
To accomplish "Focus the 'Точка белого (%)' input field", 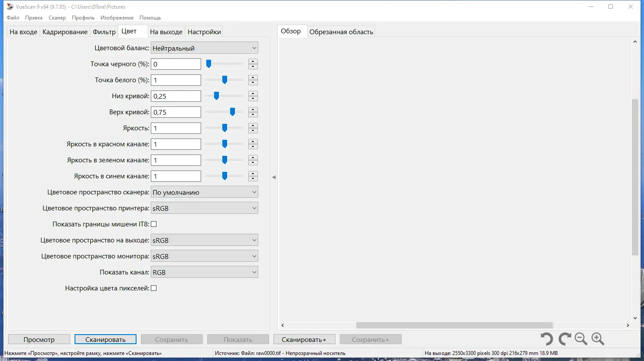I will 176,80.
